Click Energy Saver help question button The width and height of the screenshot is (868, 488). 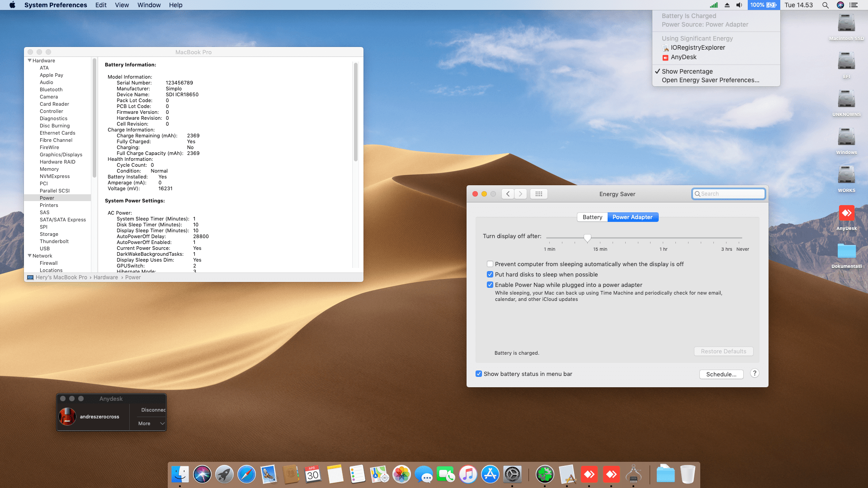point(755,373)
